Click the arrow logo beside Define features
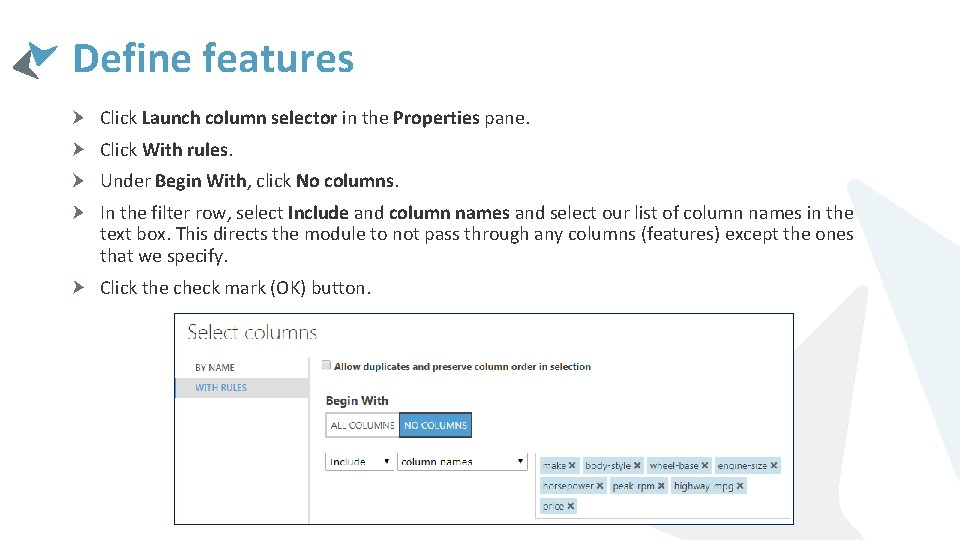960x540 pixels. 35,59
